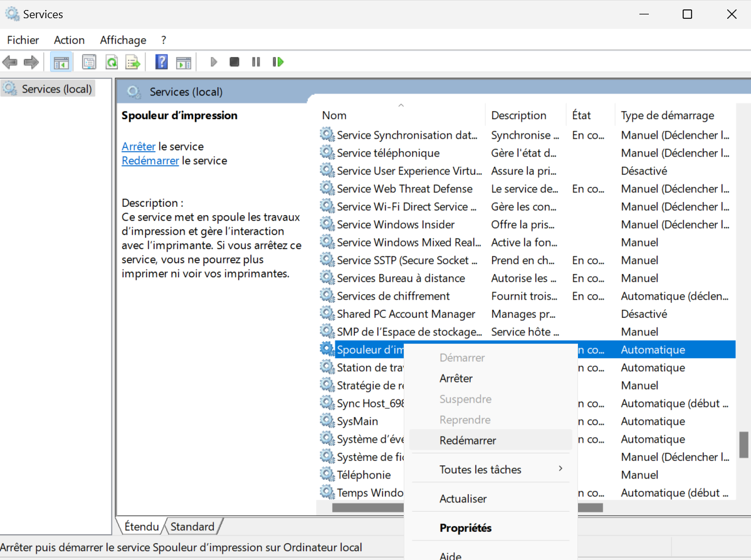Image resolution: width=751 pixels, height=560 pixels.
Task: Expand the Toutes les tâches submenu
Action: click(491, 470)
